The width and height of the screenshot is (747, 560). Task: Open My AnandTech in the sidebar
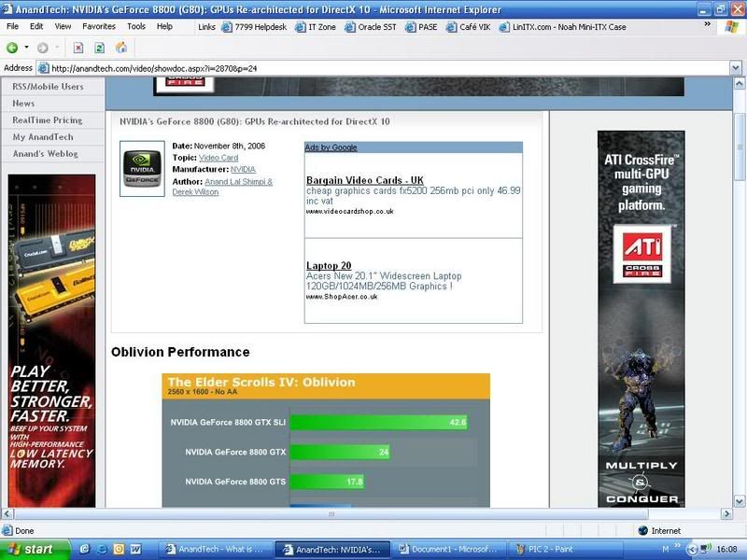coord(43,137)
